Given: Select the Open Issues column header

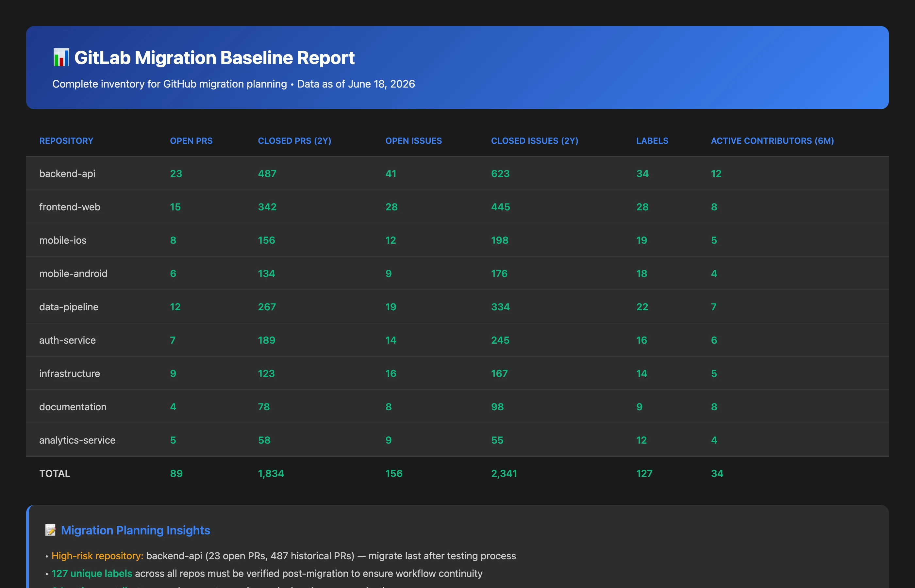Looking at the screenshot, I should pos(414,141).
